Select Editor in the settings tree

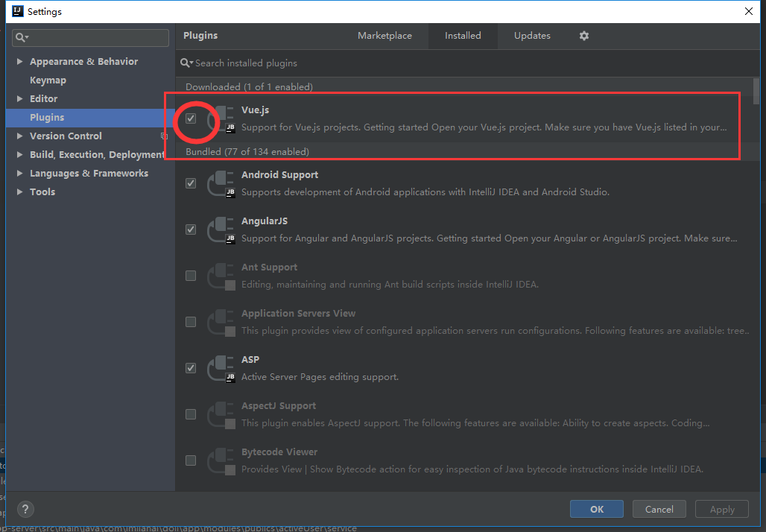[x=43, y=98]
